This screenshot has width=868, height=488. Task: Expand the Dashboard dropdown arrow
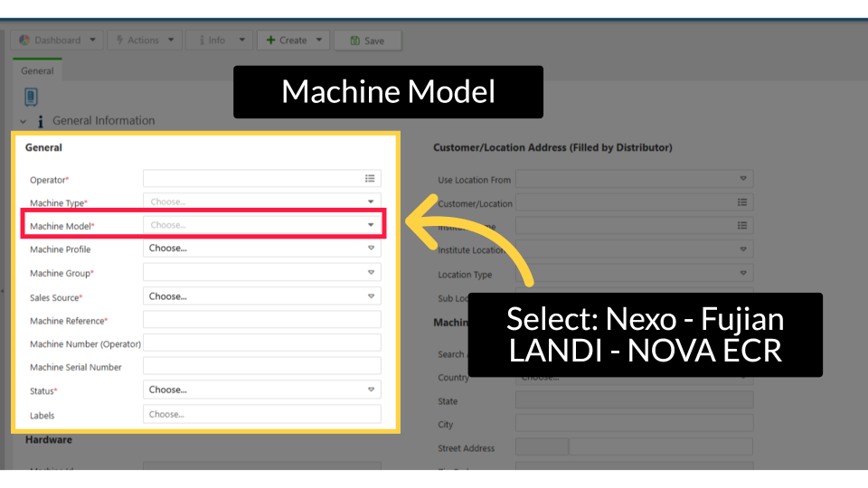[92, 41]
